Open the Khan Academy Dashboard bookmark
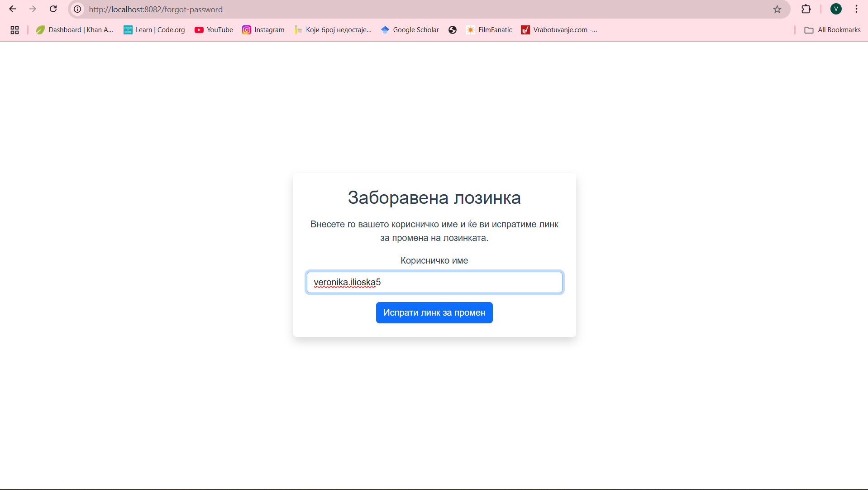Screen dimensions: 868x490 [x=75, y=30]
